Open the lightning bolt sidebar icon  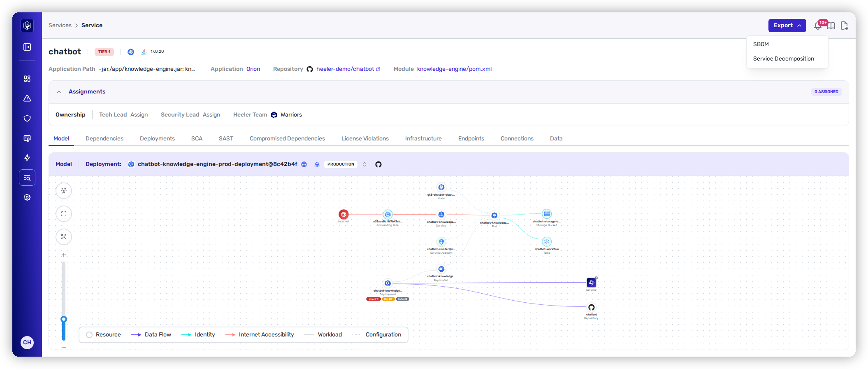pos(27,158)
